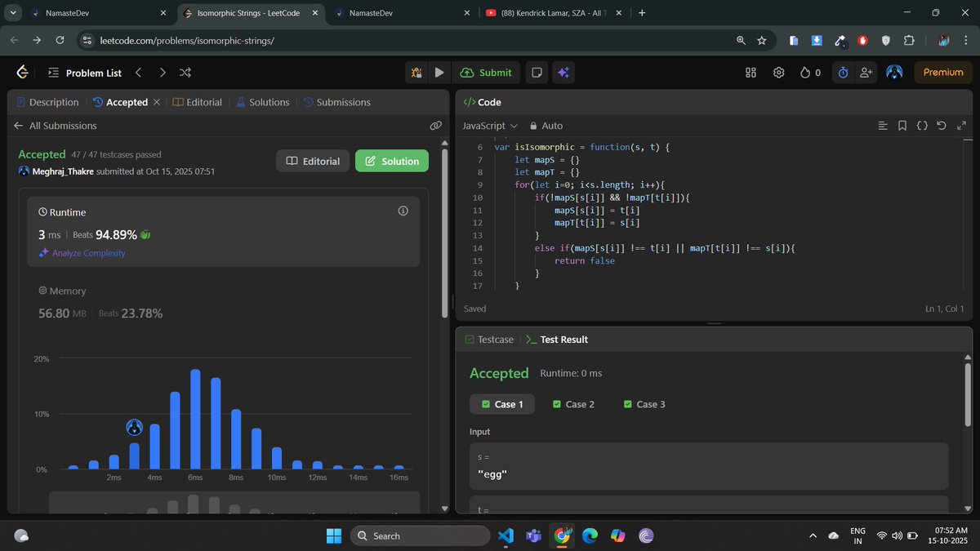Click the format code icon
980x551 pixels.
(x=882, y=126)
